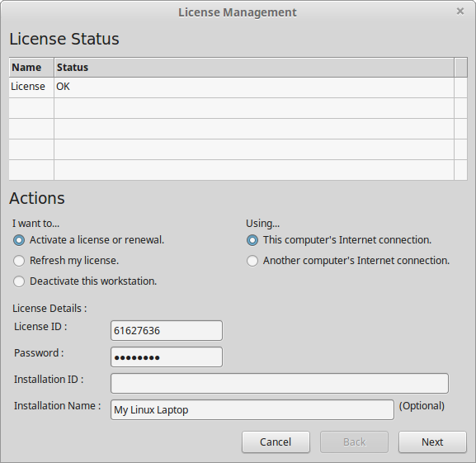
Task: Click the License Details label
Action: [49, 309]
